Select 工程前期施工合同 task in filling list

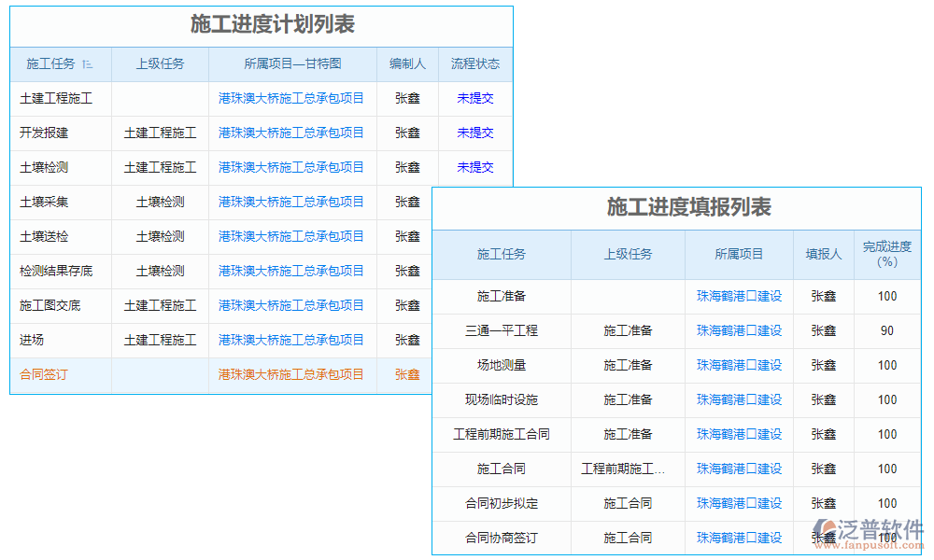pos(502,434)
